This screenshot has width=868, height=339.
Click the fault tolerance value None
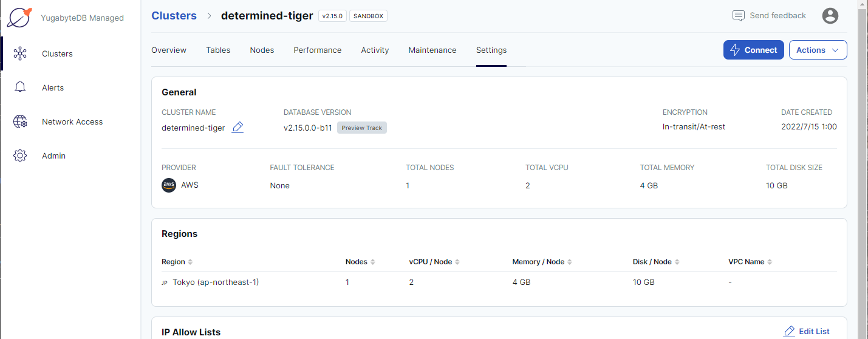coord(280,185)
